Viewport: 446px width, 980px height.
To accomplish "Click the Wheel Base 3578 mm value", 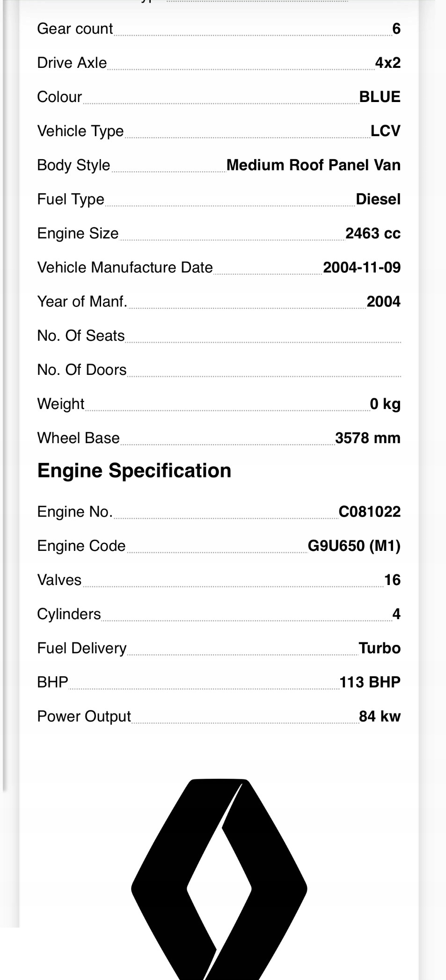I will coord(368,438).
